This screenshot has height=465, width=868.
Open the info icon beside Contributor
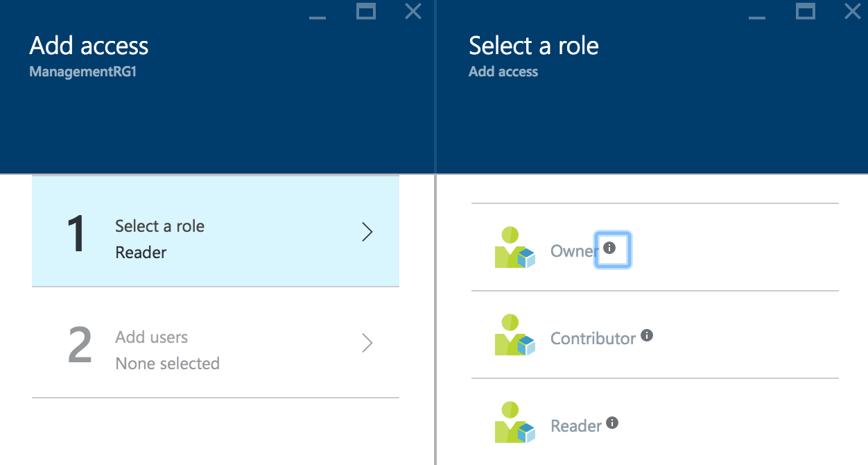(x=647, y=335)
